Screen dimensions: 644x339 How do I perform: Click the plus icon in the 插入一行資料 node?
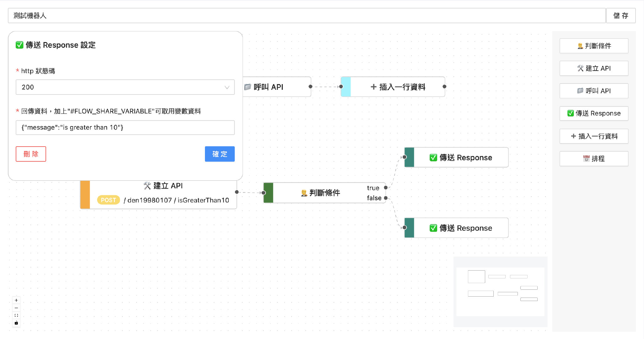[x=373, y=87]
